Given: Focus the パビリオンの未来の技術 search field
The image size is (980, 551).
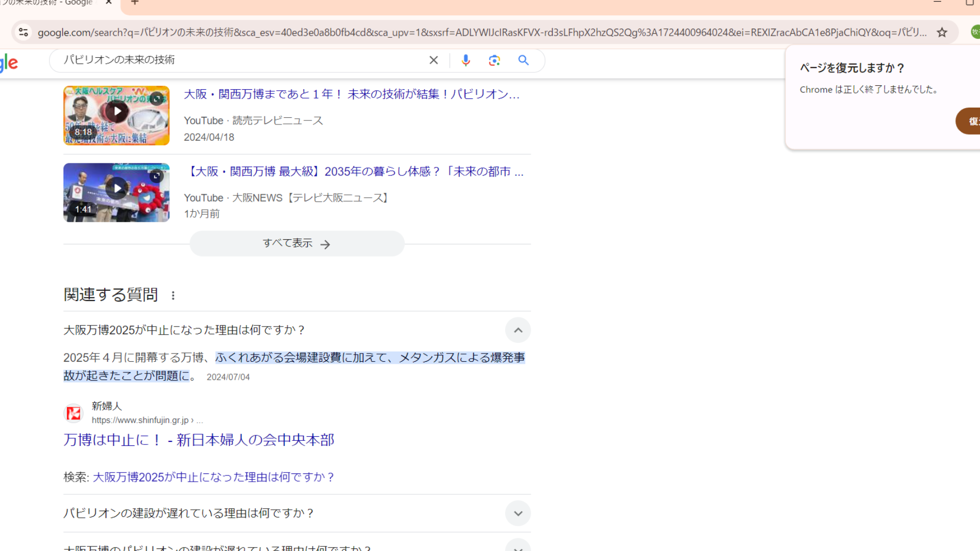Looking at the screenshot, I should tap(240, 60).
